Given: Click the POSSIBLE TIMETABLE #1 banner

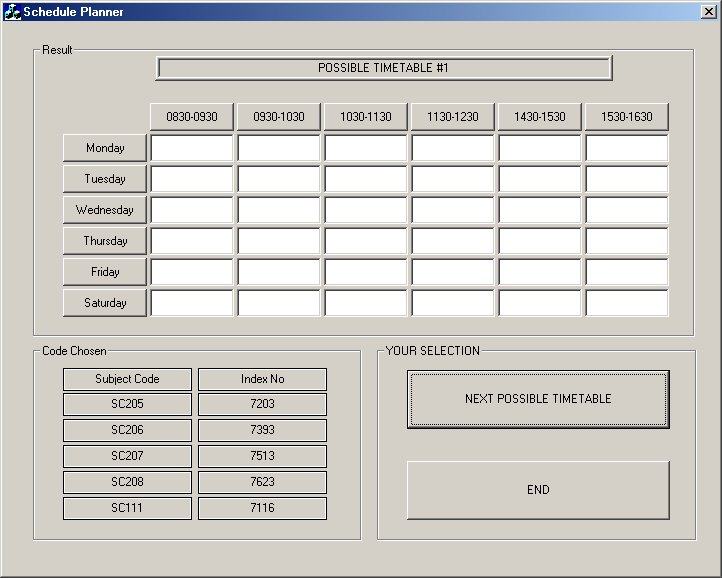Looking at the screenshot, I should (x=383, y=68).
